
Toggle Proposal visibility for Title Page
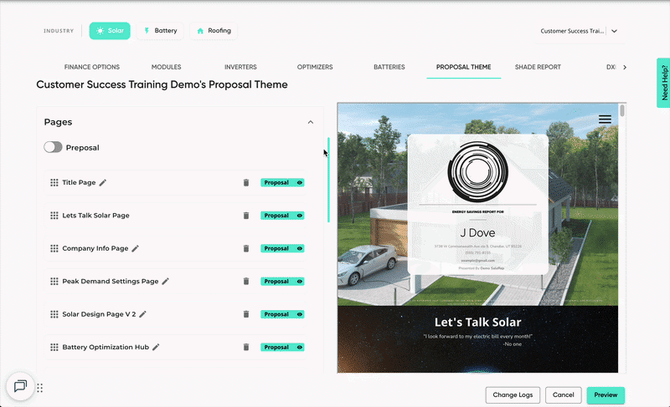[x=282, y=183]
